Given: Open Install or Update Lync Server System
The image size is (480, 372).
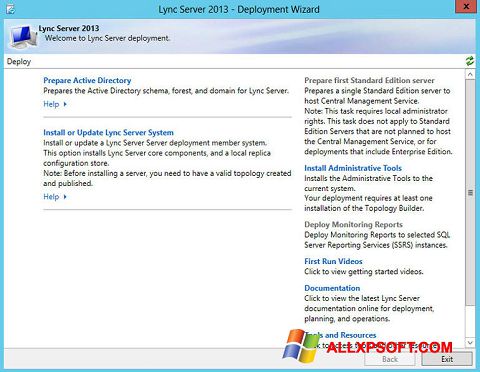Looking at the screenshot, I should click(x=108, y=132).
